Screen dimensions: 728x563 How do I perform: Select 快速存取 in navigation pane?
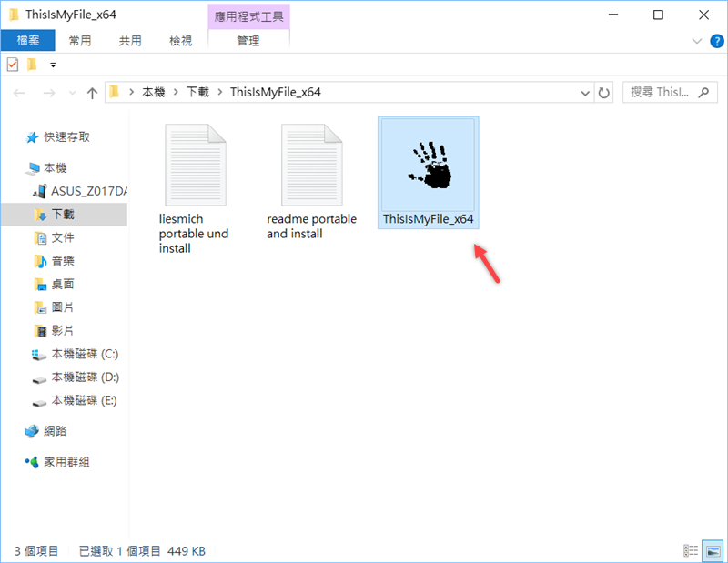(x=66, y=137)
